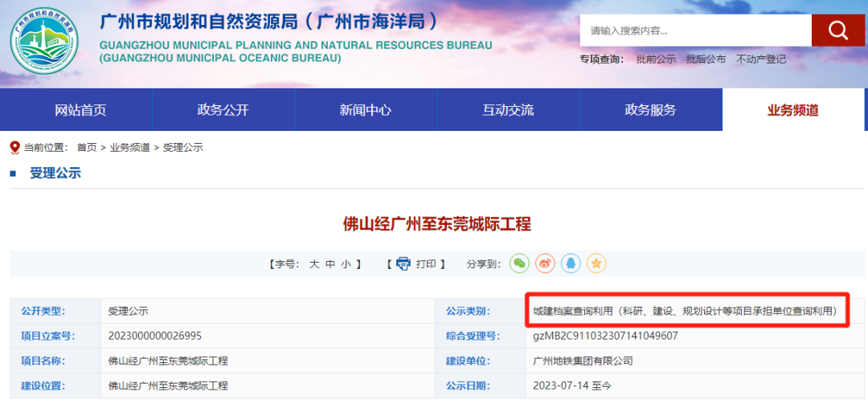868x412 pixels.
Task: Open the 政务公开 nav tab
Action: pyautogui.click(x=223, y=110)
